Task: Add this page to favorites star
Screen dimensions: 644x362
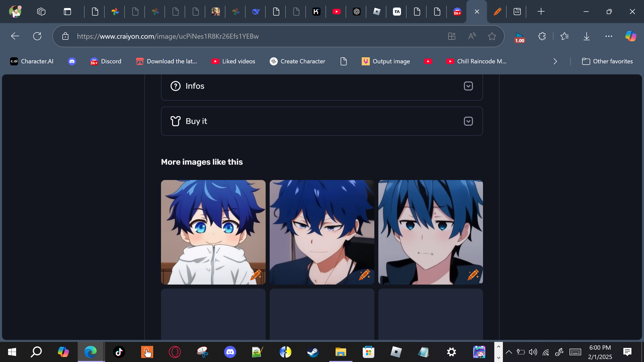Action: [x=492, y=36]
